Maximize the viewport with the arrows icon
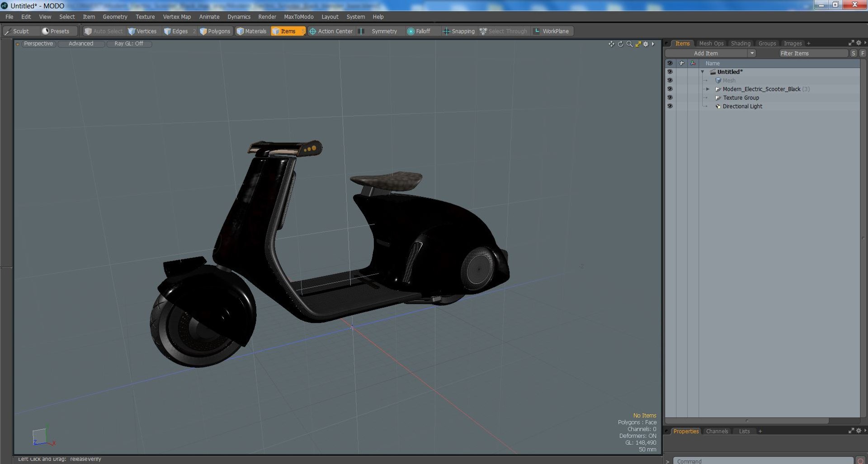Screen dimensions: 868x464 [638, 44]
